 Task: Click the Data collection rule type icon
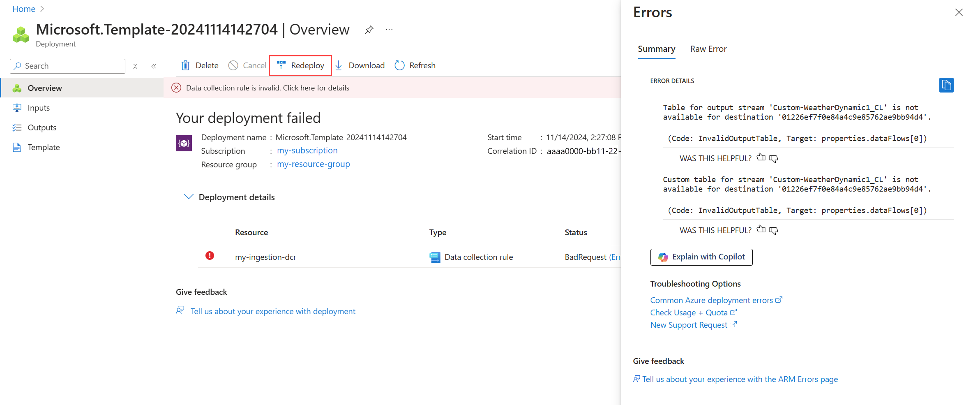[x=435, y=257]
